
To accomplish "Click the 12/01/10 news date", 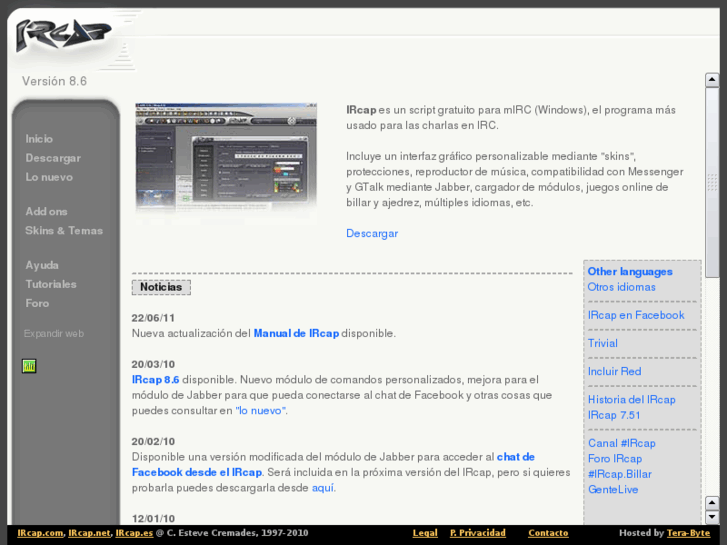I will (153, 518).
